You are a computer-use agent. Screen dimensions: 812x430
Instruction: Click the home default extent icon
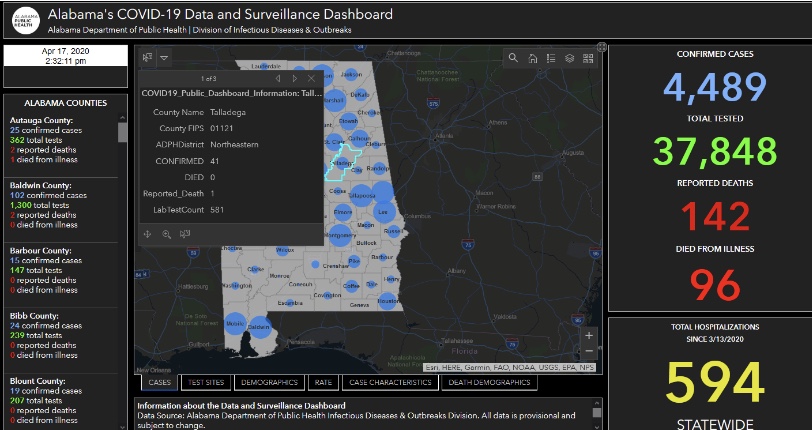(x=532, y=58)
